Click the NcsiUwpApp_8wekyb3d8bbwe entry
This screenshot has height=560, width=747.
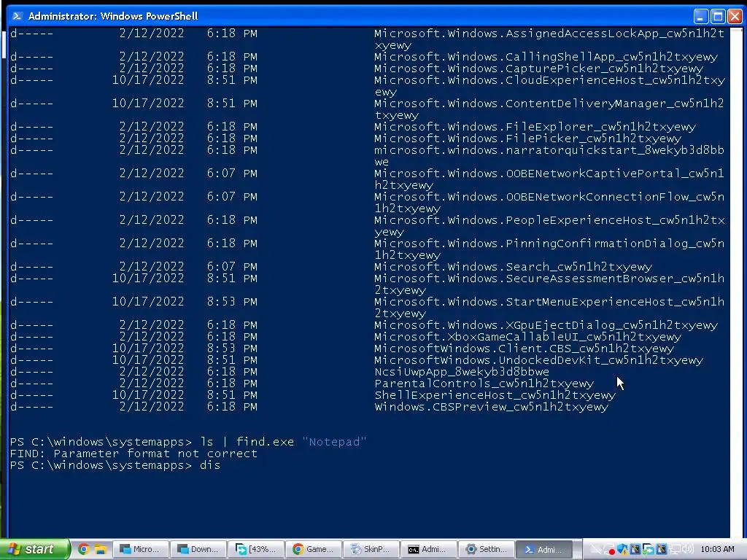point(462,372)
